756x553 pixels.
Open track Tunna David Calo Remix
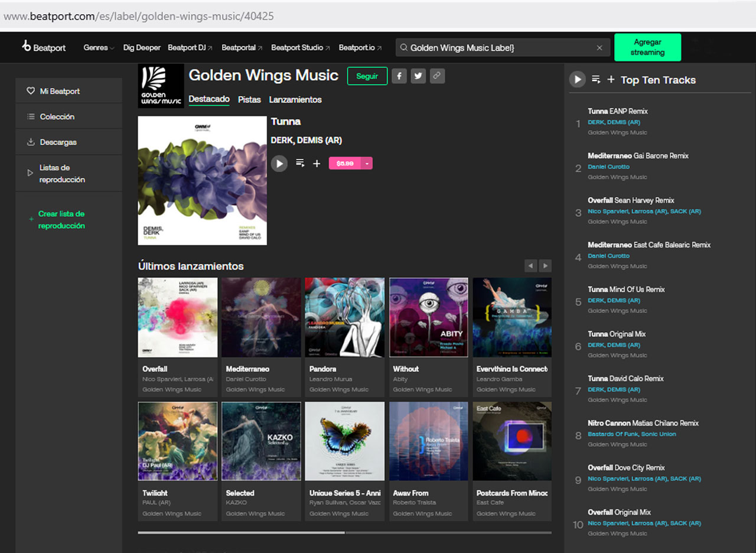626,379
